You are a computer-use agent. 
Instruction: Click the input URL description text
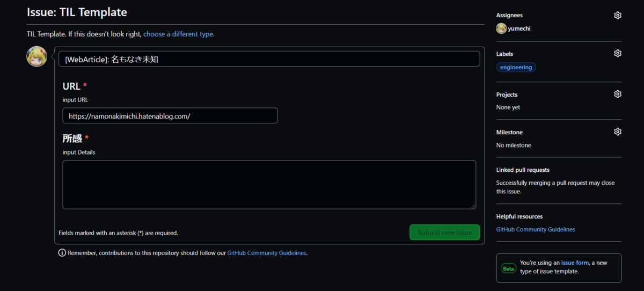point(75,100)
